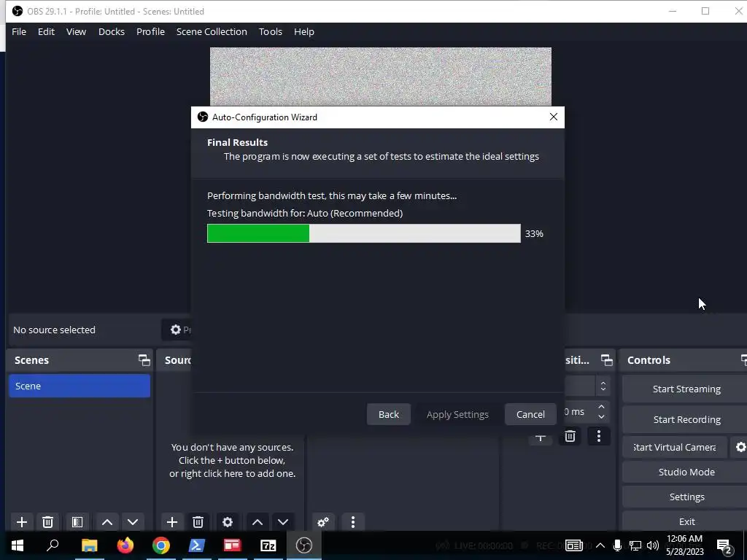The height and width of the screenshot is (560, 747).
Task: Open the Windows Start menu
Action: [18, 545]
